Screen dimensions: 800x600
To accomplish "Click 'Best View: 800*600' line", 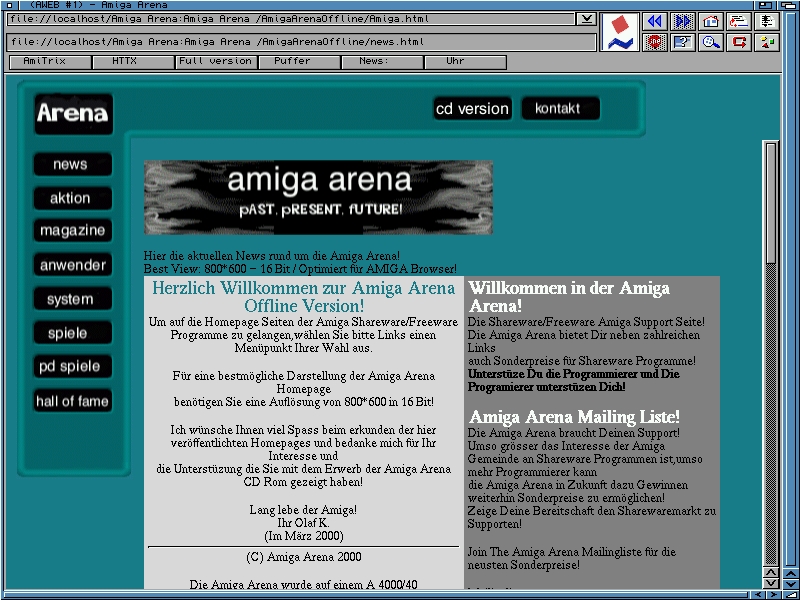I will (x=300, y=269).
